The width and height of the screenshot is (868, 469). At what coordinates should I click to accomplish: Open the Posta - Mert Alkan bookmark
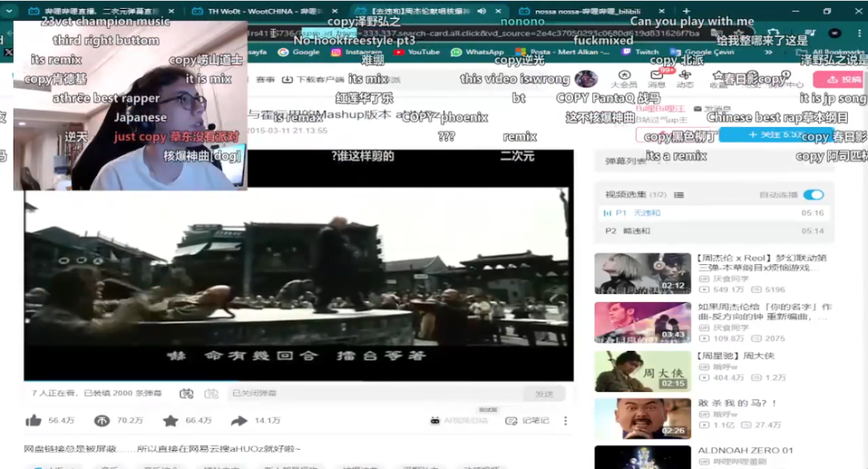tap(562, 52)
